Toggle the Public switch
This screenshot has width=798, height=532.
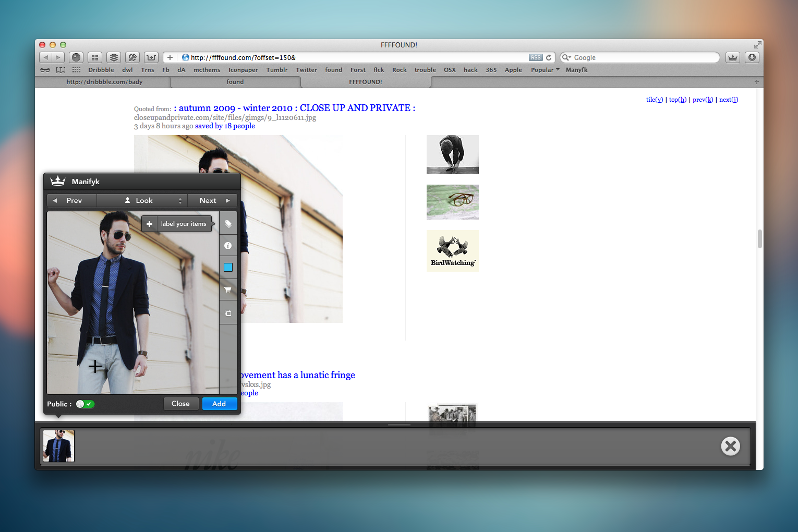85,404
